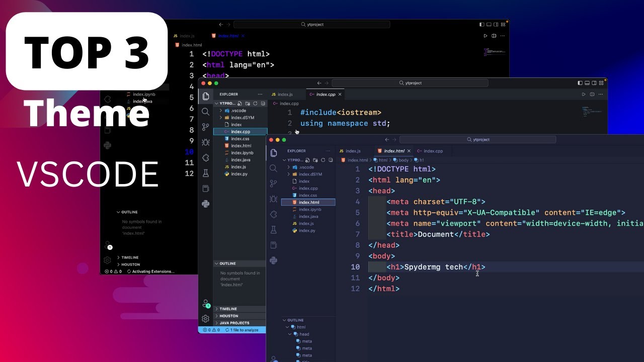Toggle bottom panel in middle window

(587, 83)
